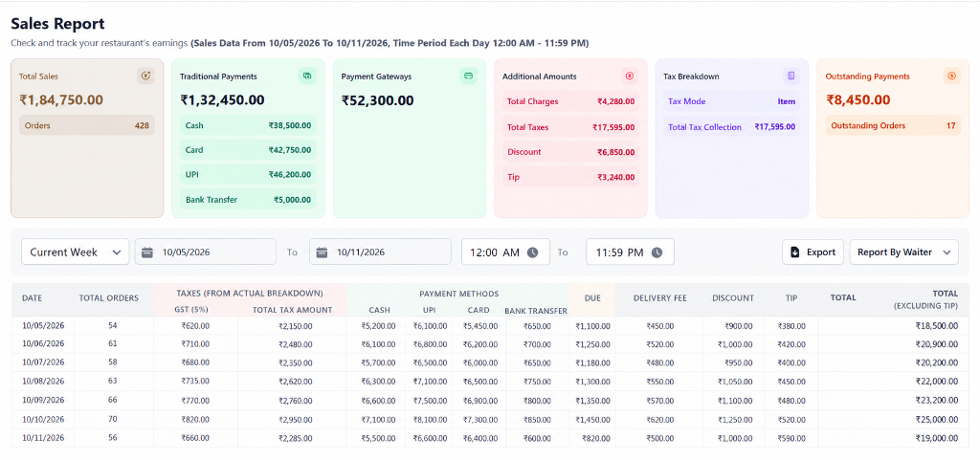This screenshot has width=980, height=460.
Task: Select the 10/07/2026 table row date
Action: (x=43, y=362)
